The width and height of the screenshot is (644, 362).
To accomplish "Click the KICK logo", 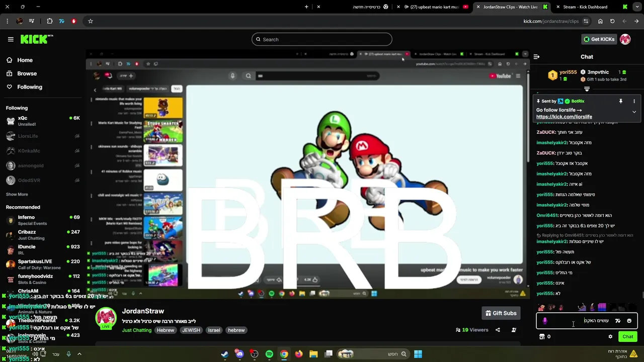I will [x=37, y=39].
